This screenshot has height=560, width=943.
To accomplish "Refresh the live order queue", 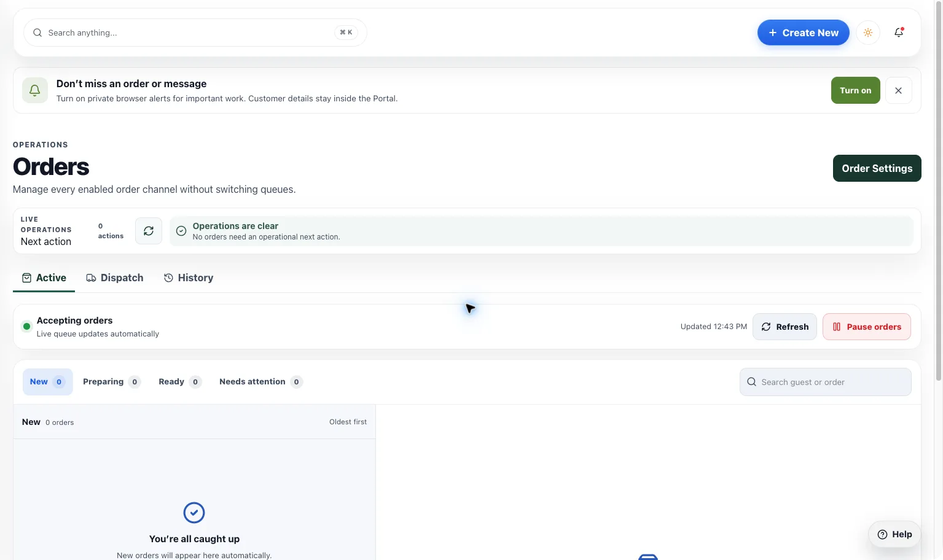I will click(785, 327).
